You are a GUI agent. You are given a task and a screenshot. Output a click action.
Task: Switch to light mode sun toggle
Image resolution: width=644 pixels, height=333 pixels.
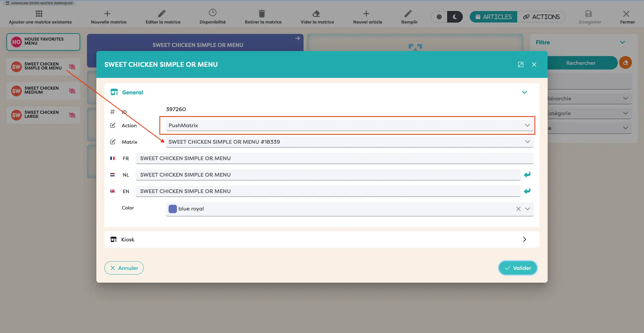pos(439,17)
